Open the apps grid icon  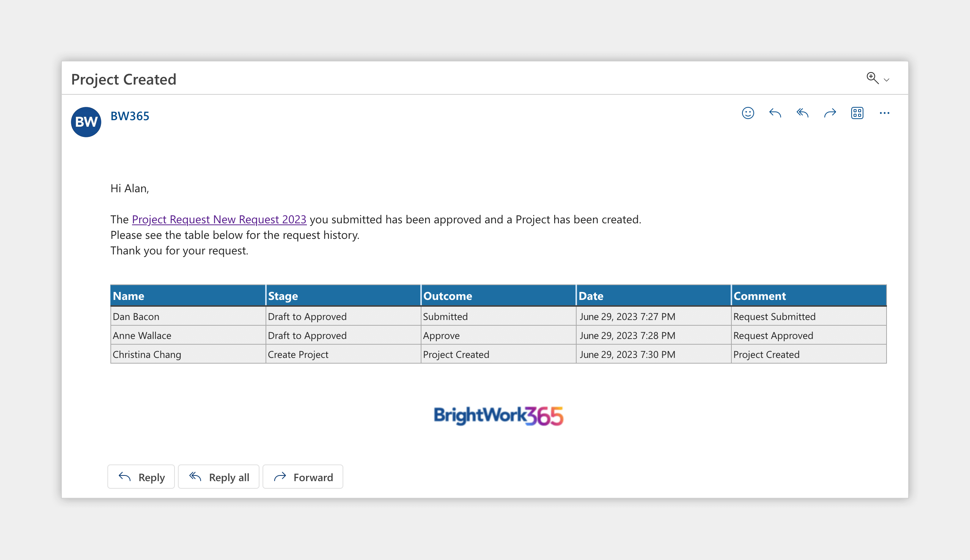click(857, 113)
